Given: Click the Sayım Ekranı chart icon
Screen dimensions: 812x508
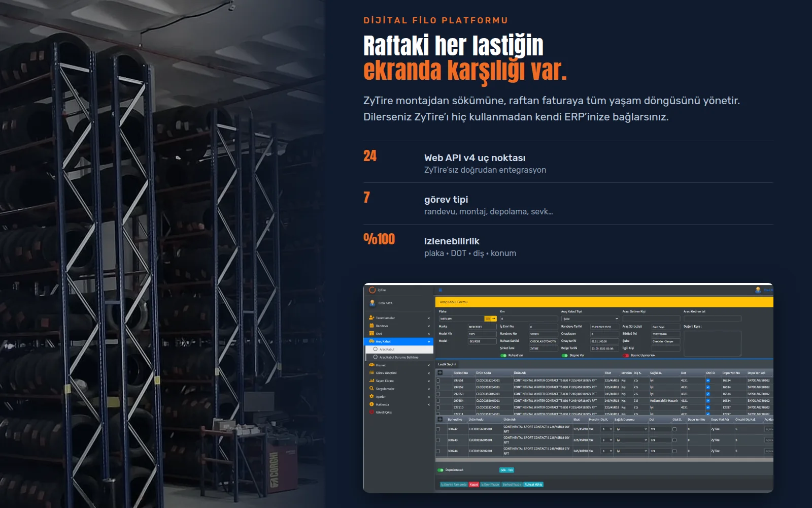Looking at the screenshot, I should click(371, 380).
